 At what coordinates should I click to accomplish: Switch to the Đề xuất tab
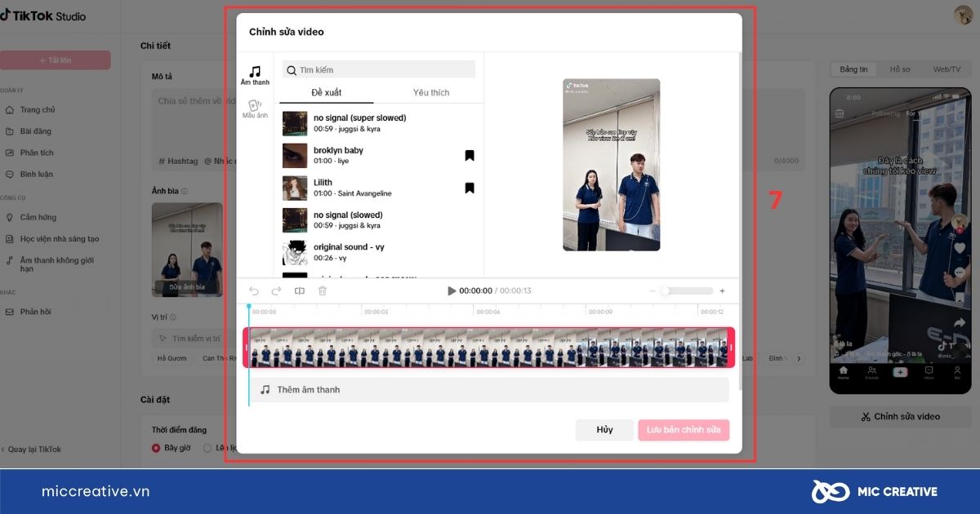[x=327, y=92]
